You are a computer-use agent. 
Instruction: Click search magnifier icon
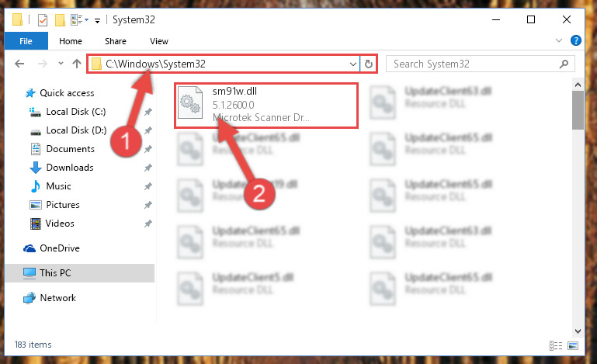564,64
